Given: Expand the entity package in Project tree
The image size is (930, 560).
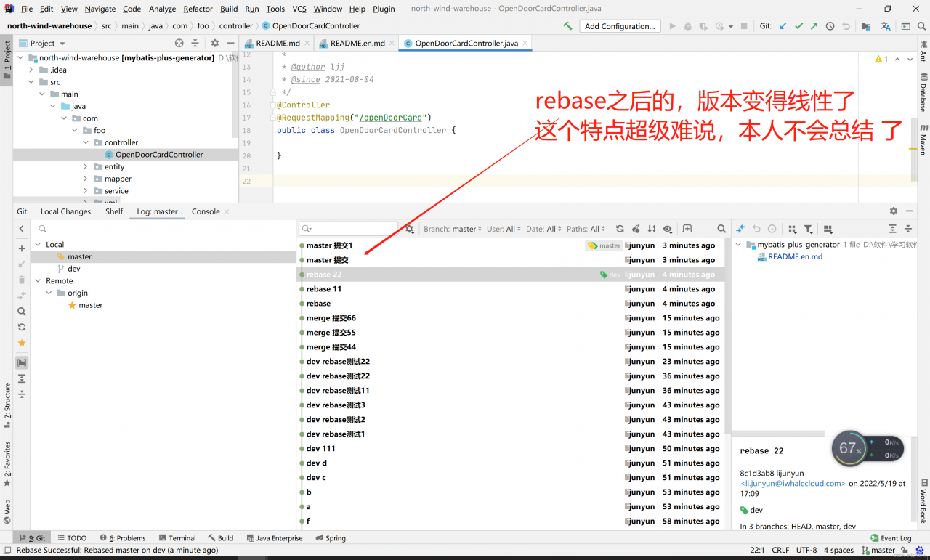Looking at the screenshot, I should [86, 167].
